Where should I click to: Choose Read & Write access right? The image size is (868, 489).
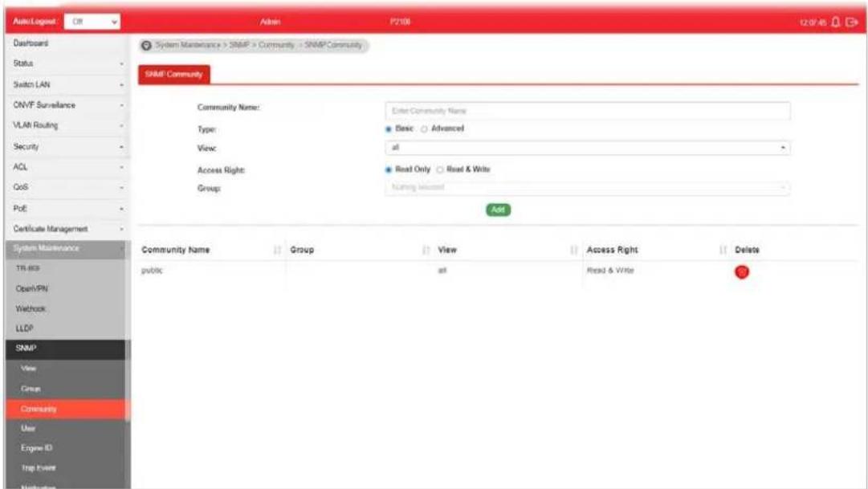click(440, 170)
